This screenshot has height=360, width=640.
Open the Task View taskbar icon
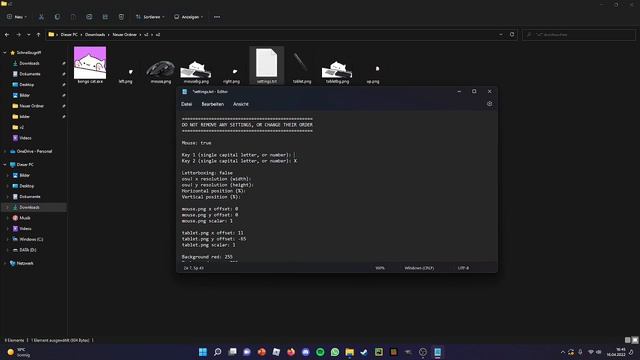[232, 352]
